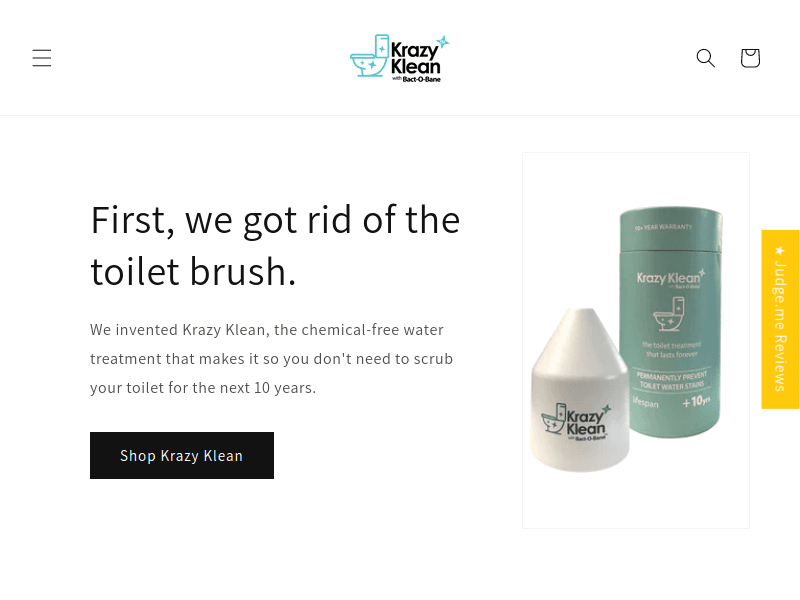Viewport: 800px width, 600px height.
Task: Click the chemical-free water treatment paragraph
Action: [x=271, y=359]
